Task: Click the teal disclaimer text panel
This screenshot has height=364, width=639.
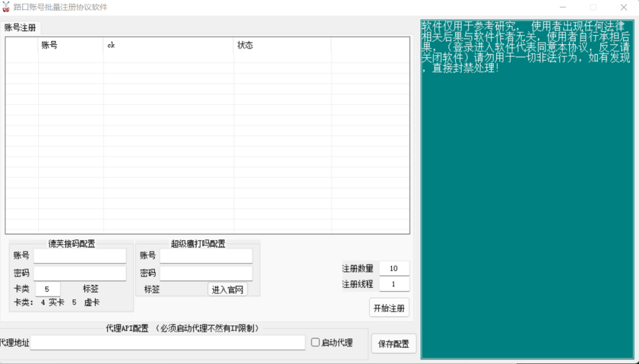Action: pos(527,189)
